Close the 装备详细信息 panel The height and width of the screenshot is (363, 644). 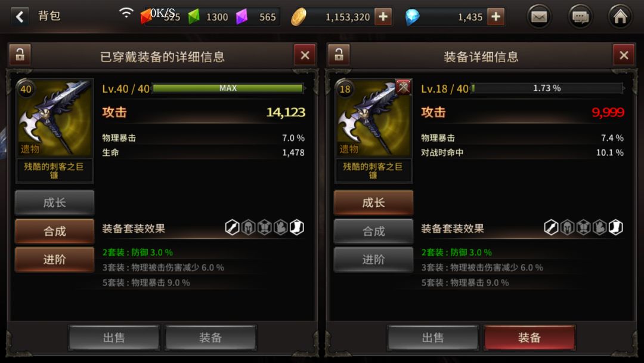(624, 55)
